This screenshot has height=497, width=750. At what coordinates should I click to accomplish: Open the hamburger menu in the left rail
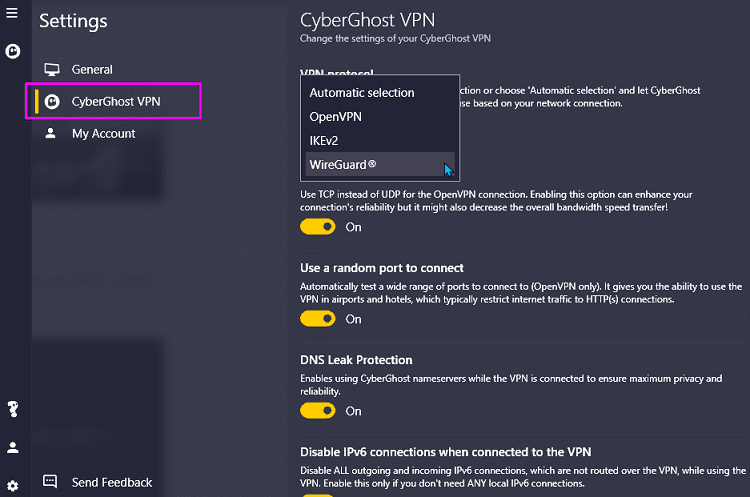coord(12,13)
